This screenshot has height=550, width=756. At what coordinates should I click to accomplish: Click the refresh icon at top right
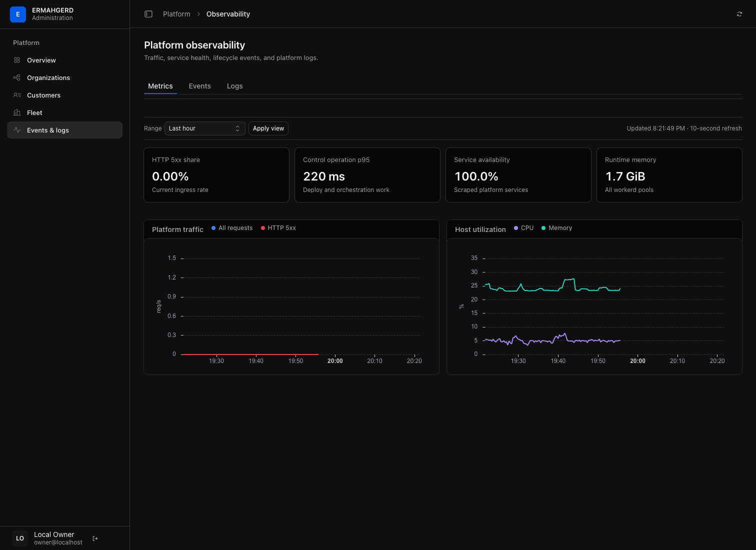(x=739, y=14)
